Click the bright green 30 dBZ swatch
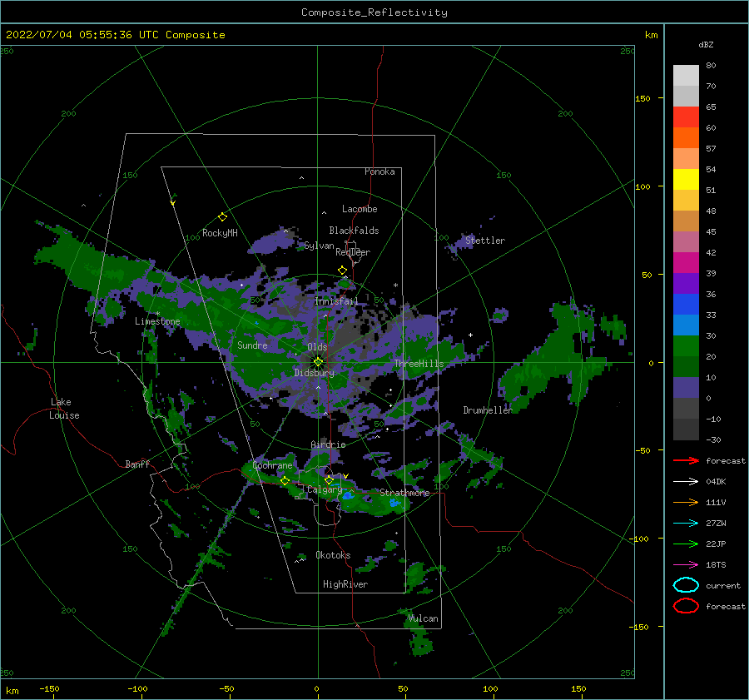Screen dimensions: 749x700 pos(686,345)
